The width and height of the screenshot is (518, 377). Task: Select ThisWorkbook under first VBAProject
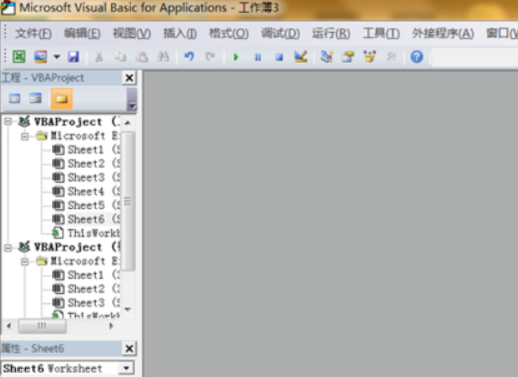pyautogui.click(x=86, y=233)
